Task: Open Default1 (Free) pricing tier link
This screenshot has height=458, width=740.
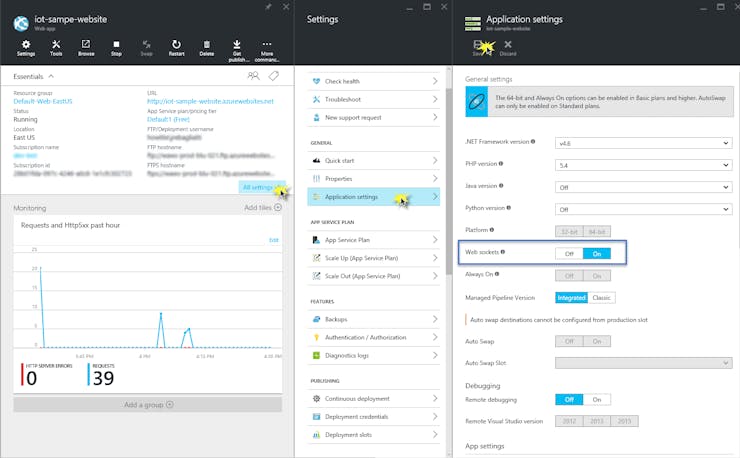Action: pyautogui.click(x=168, y=119)
